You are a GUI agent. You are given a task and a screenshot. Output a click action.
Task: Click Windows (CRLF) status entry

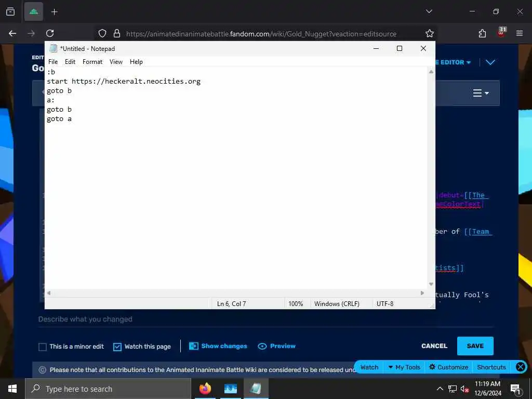coord(337,303)
